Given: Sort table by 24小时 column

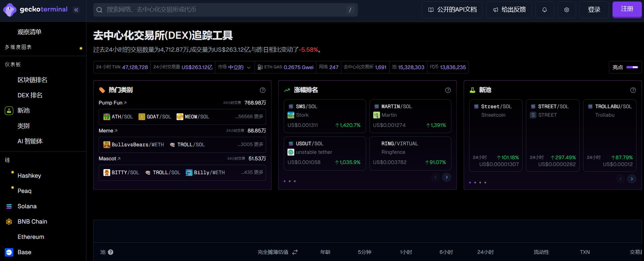Looking at the screenshot, I should coord(485,252).
